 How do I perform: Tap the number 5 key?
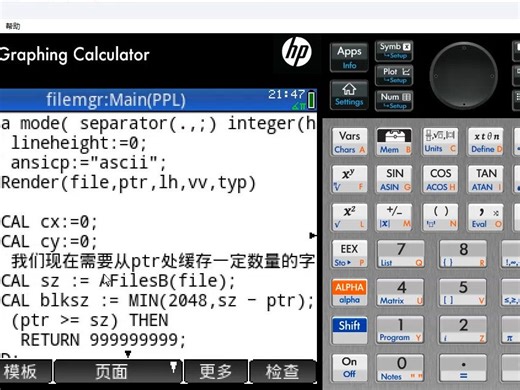pyautogui.click(x=463, y=293)
